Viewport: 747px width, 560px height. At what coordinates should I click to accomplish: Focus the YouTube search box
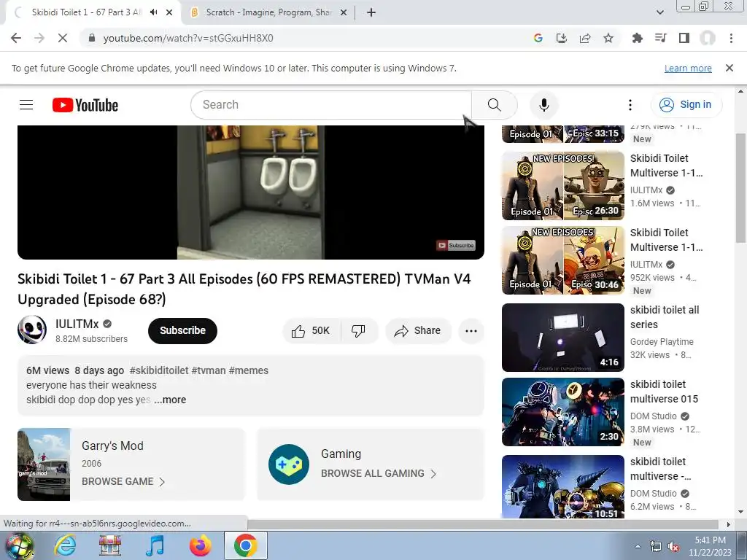(x=331, y=105)
